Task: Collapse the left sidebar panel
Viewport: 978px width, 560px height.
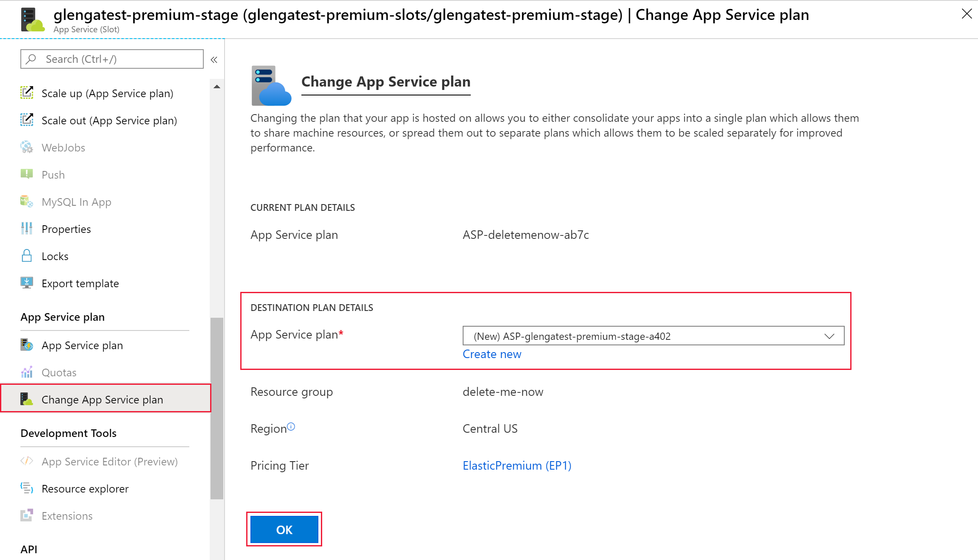Action: [214, 60]
